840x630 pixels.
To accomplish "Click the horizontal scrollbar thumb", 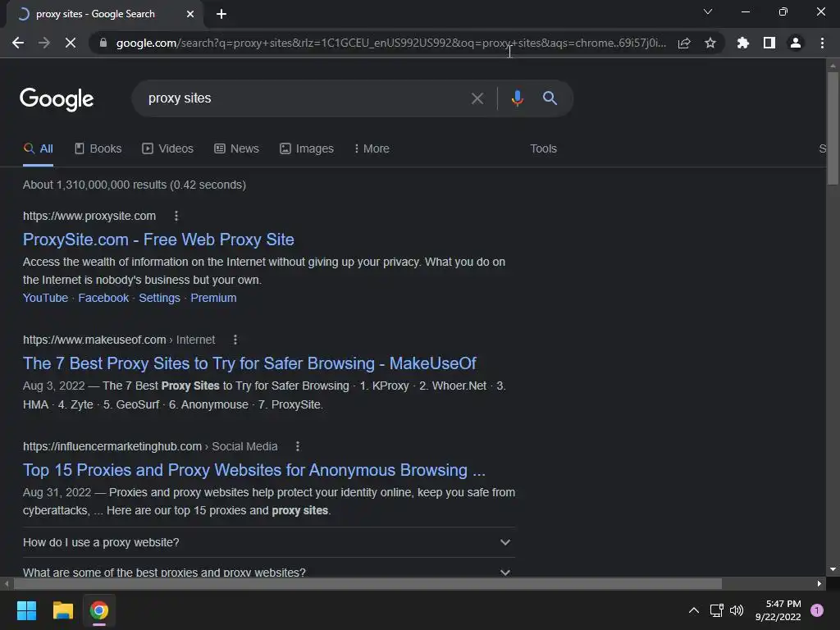I will (367, 583).
